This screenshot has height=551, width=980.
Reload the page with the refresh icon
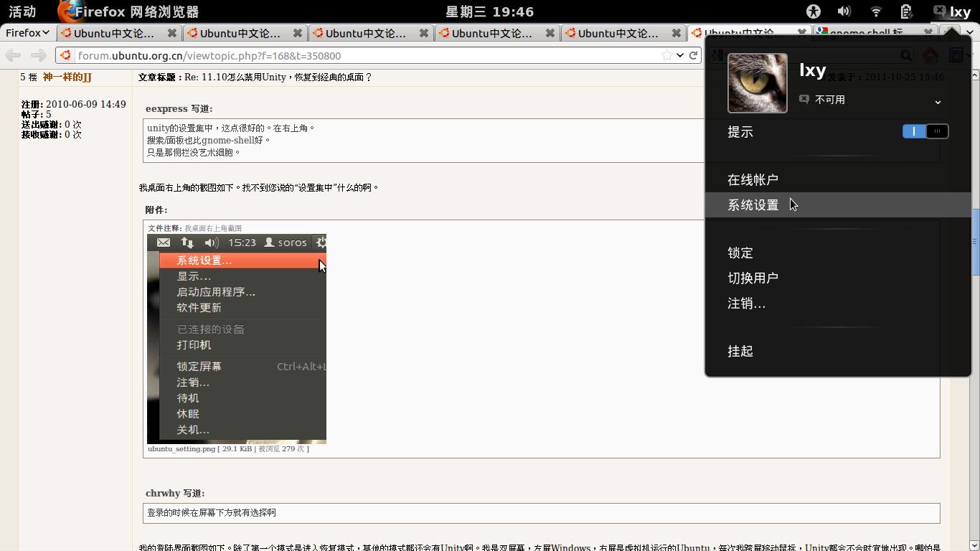694,55
